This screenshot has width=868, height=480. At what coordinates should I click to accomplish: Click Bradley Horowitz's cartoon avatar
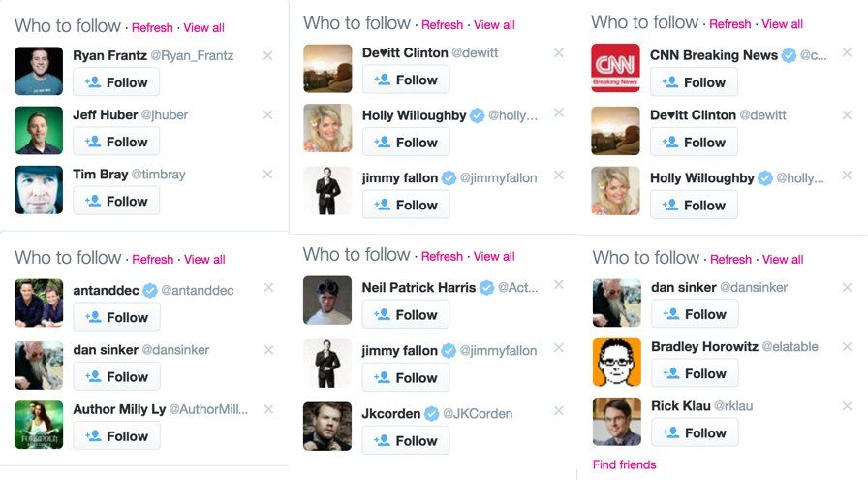(617, 362)
